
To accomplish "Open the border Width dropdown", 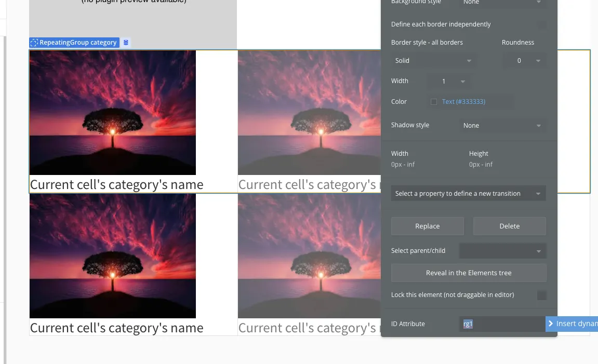I will coord(448,81).
